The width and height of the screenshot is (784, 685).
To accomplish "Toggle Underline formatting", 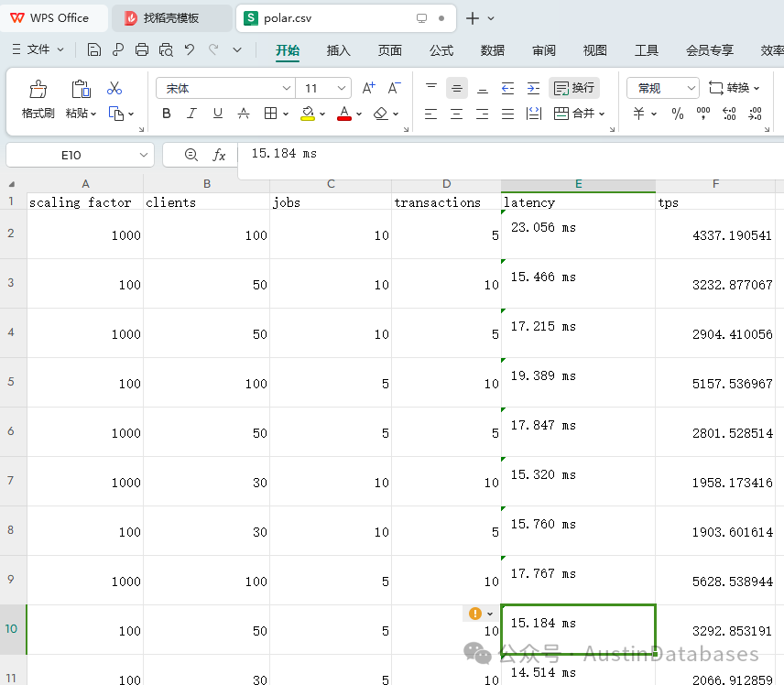I will [x=217, y=114].
